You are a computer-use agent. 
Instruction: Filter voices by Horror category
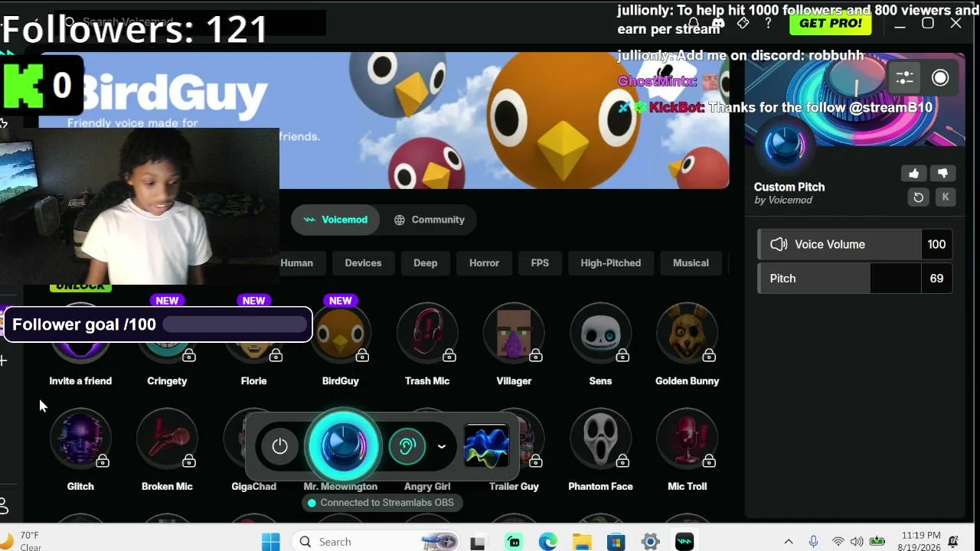(484, 262)
